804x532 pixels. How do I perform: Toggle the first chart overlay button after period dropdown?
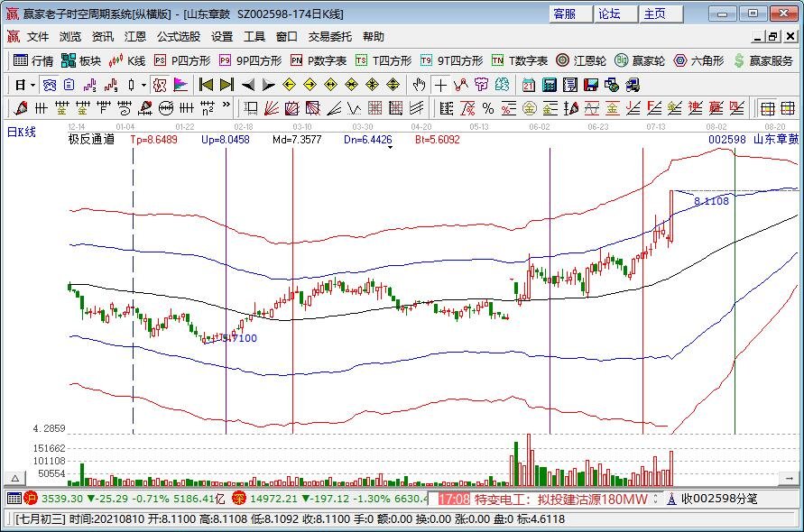[x=51, y=85]
